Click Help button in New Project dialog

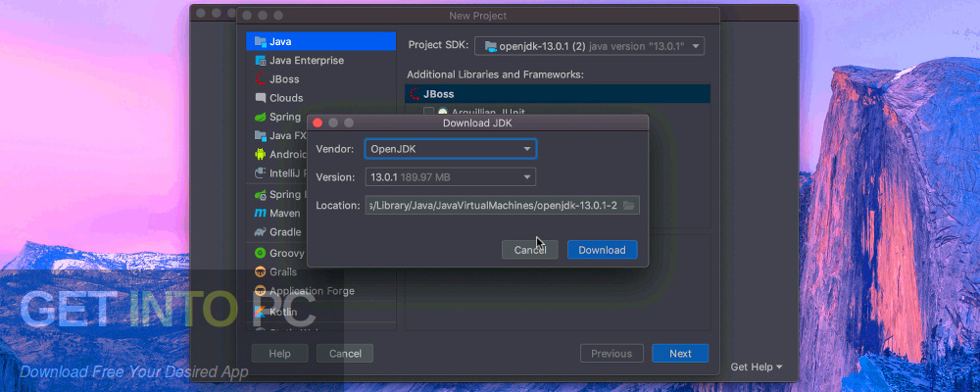280,353
